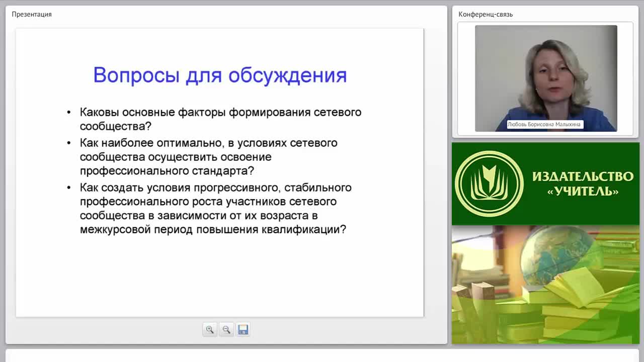The width and height of the screenshot is (644, 362).
Task: Click the name label Любовь Борисовна Малыхина
Action: [x=545, y=124]
